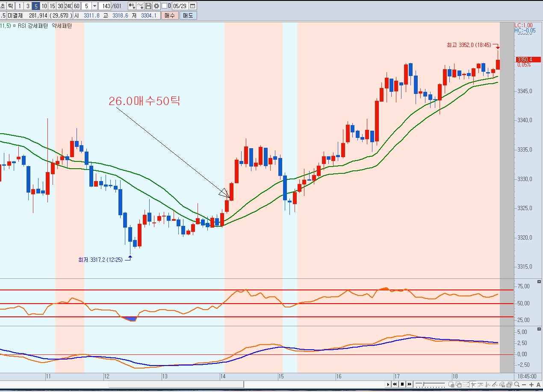Open the period value dropdown arrow

pyautogui.click(x=94, y=6)
